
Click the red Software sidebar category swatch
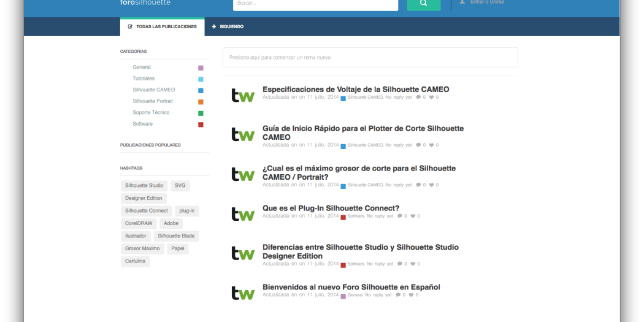(201, 125)
